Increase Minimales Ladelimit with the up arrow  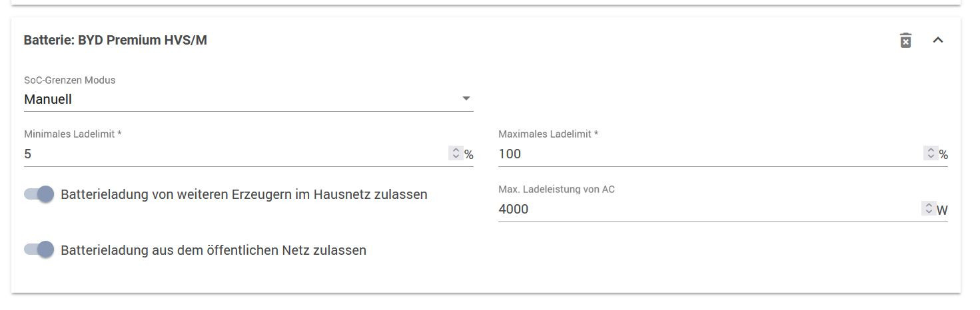tap(456, 150)
